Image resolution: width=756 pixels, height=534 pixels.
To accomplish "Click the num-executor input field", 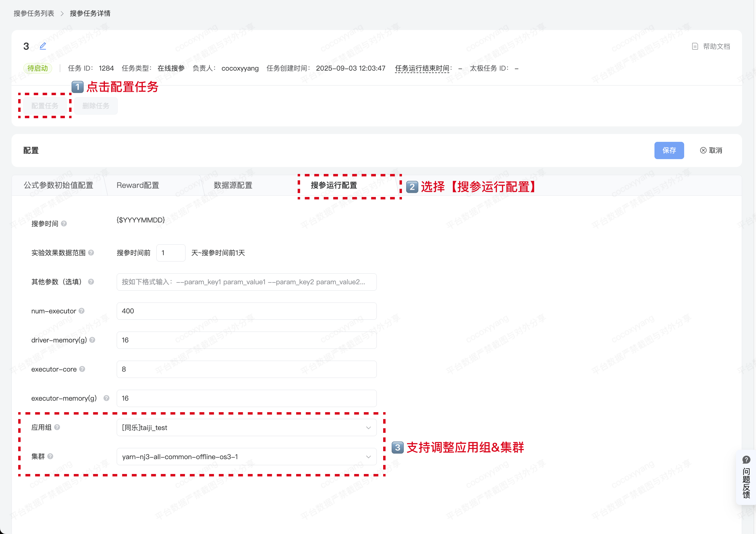I will [246, 311].
